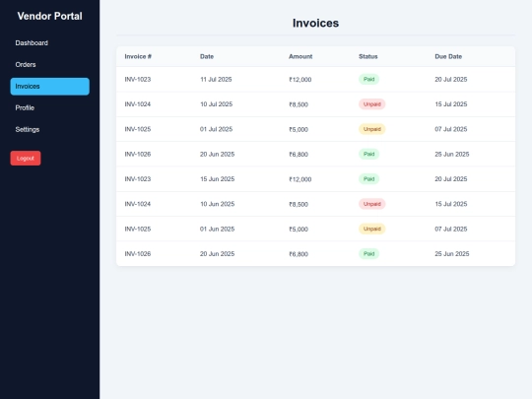The image size is (532, 399).
Task: Click ₹12,000 in the 15 Jun 2025 row
Action: (299, 179)
